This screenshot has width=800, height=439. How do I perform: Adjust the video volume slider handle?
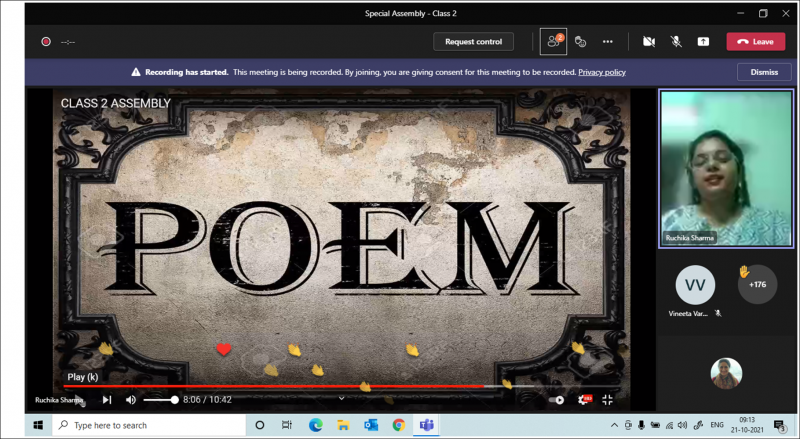pos(174,400)
